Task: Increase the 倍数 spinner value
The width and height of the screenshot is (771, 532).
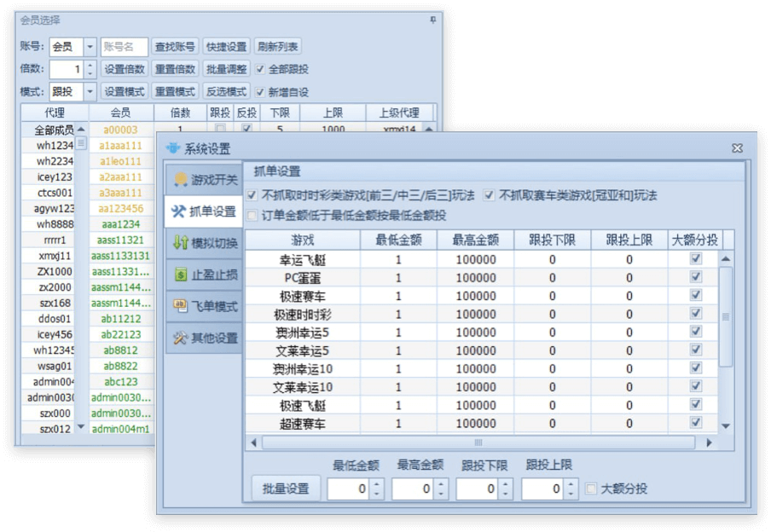Action: coord(90,65)
